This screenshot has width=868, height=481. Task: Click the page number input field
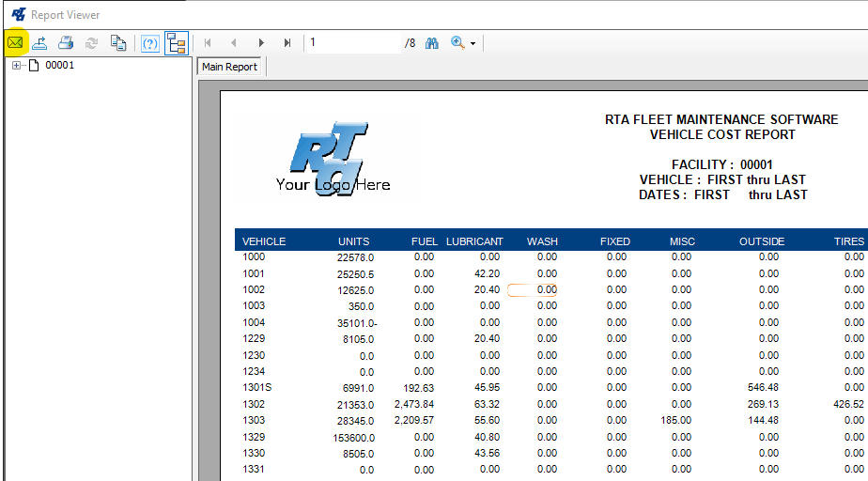[x=352, y=43]
